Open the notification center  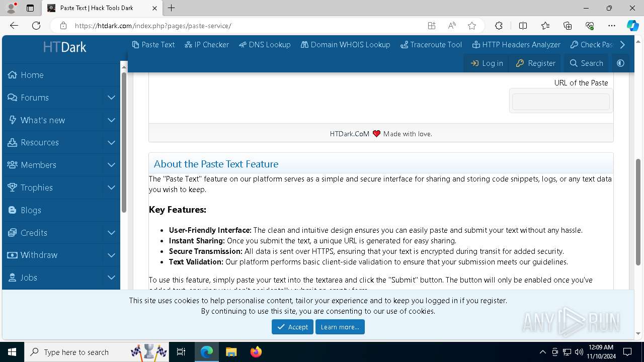pos(627,352)
